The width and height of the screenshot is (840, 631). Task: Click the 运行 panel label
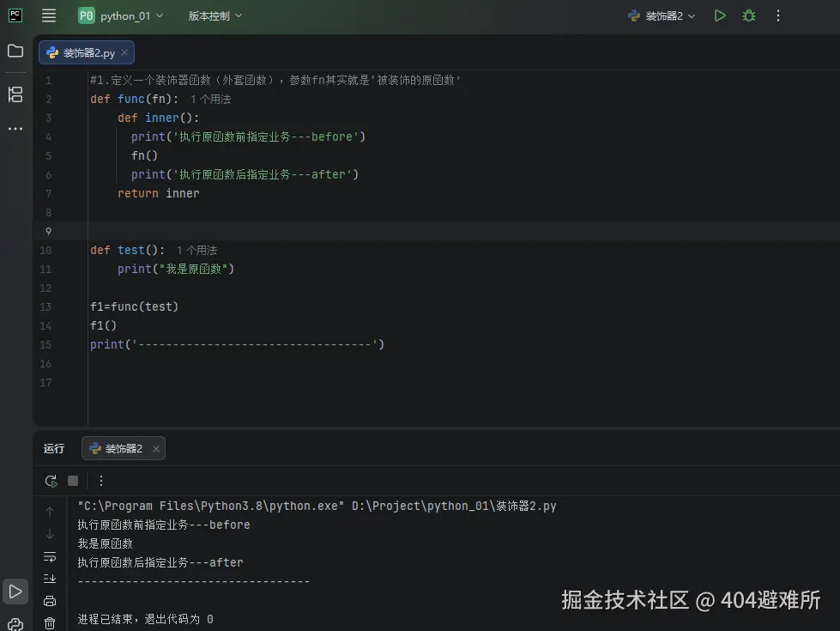pos(53,448)
